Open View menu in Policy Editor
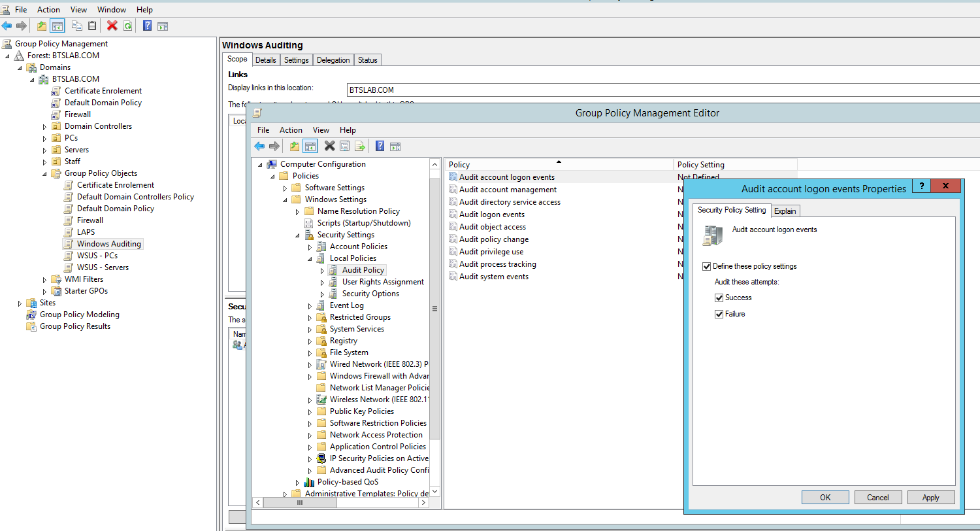This screenshot has width=980, height=531. [321, 130]
